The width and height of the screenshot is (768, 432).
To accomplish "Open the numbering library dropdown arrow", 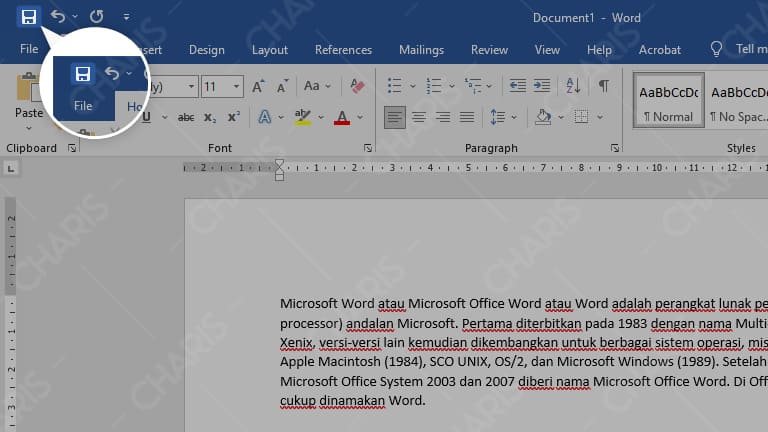I will tap(452, 86).
